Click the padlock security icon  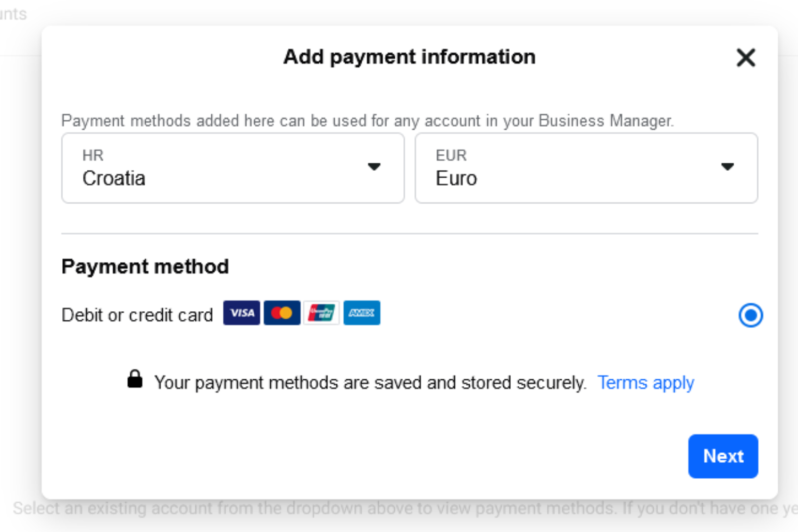point(135,379)
